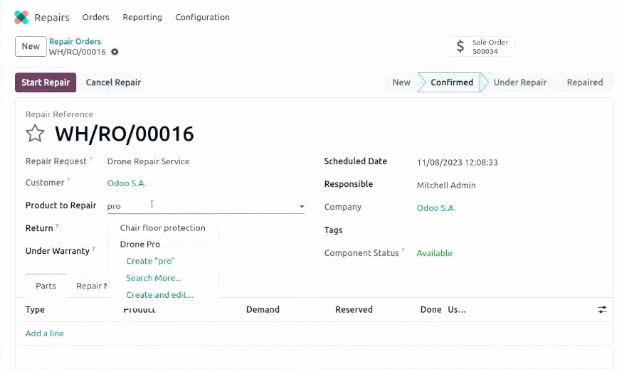The width and height of the screenshot is (624, 370).
Task: Choose Create and edit... option
Action: pos(160,295)
